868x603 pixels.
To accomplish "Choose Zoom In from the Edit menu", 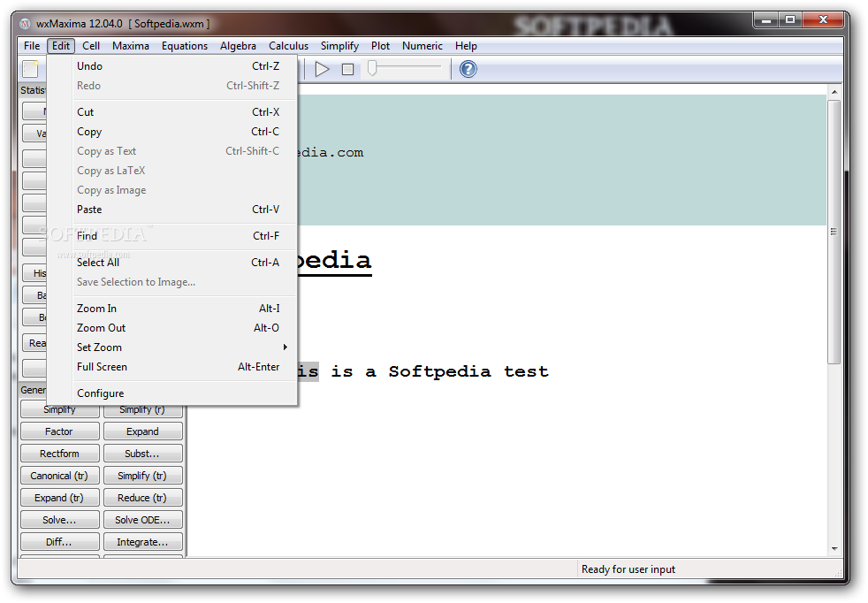I will 172,309.
